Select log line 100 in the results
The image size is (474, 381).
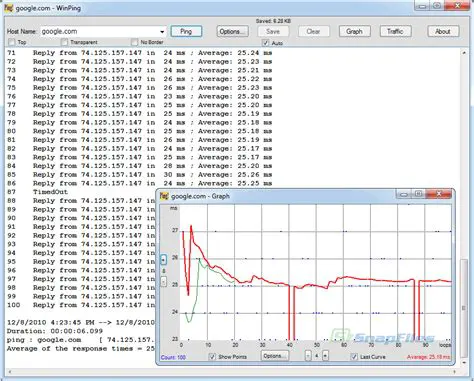81,305
